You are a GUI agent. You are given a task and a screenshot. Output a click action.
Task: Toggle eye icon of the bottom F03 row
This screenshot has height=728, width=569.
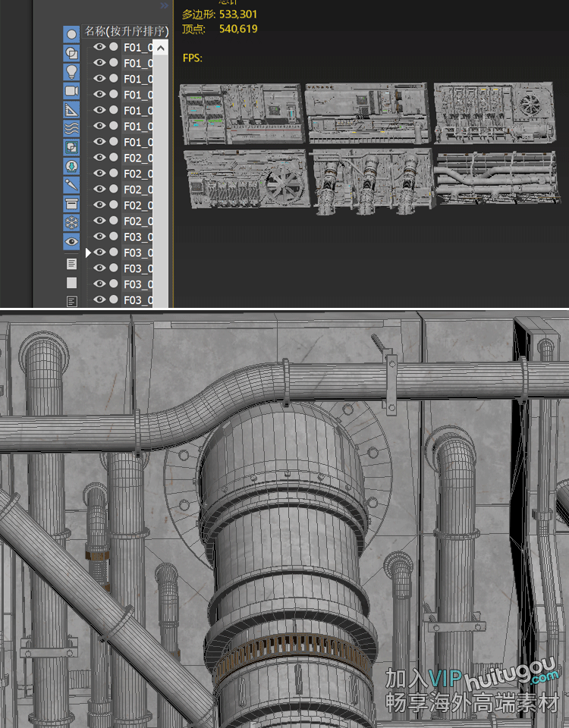[99, 300]
